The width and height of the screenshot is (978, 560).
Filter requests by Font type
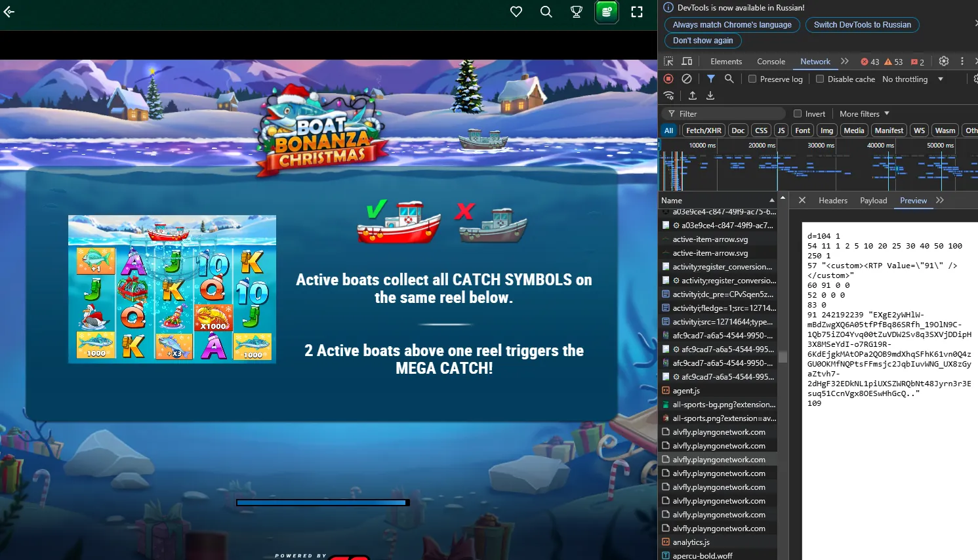tap(802, 130)
